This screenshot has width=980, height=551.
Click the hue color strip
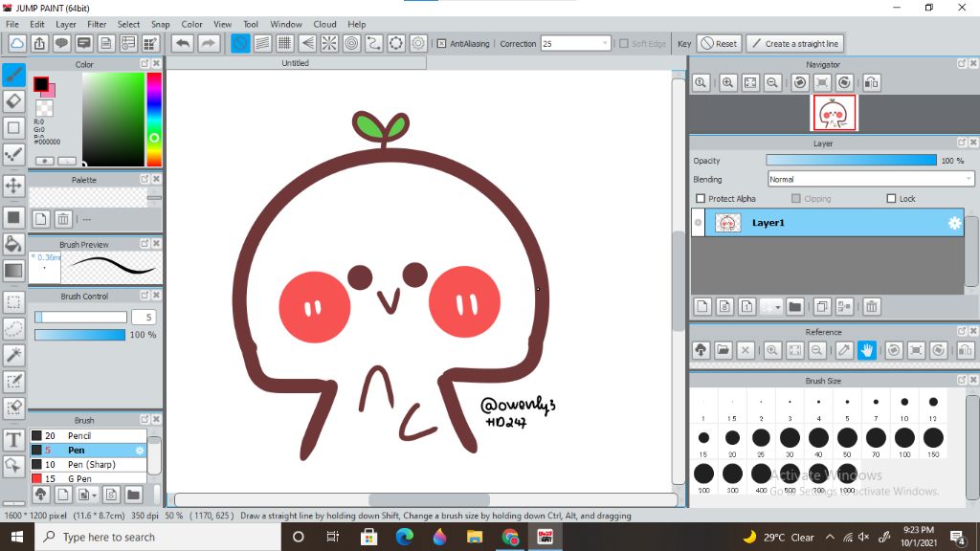pyautogui.click(x=154, y=120)
